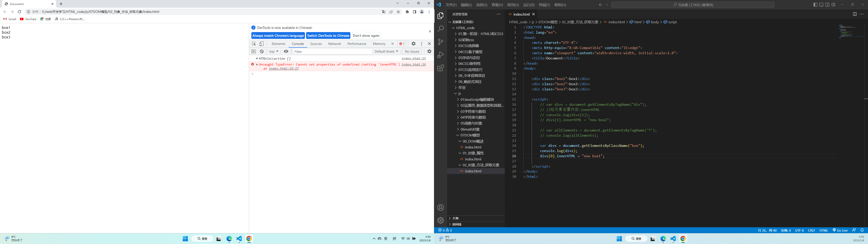Toggle the console sidebar panel
Viewport: 868px width, 244px height.
pyautogui.click(x=254, y=52)
